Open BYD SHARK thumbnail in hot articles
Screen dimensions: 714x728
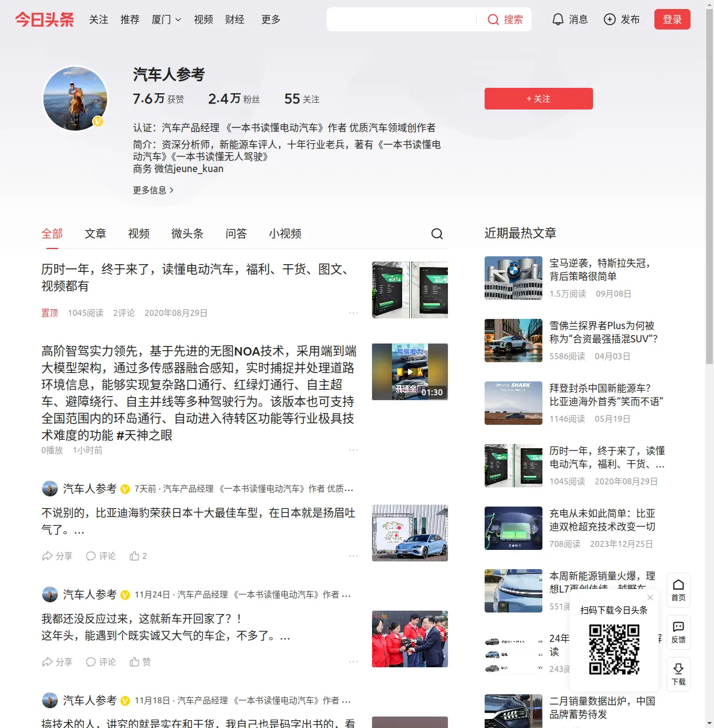(x=514, y=403)
